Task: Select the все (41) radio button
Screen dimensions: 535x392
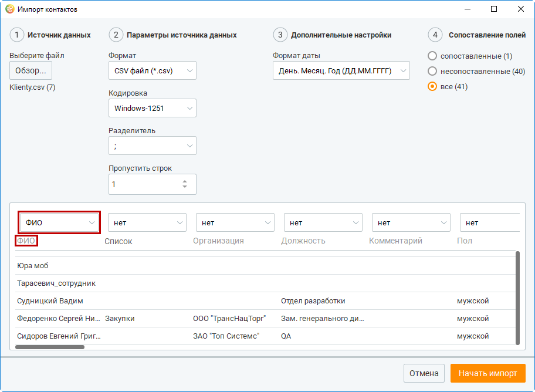Action: [432, 86]
